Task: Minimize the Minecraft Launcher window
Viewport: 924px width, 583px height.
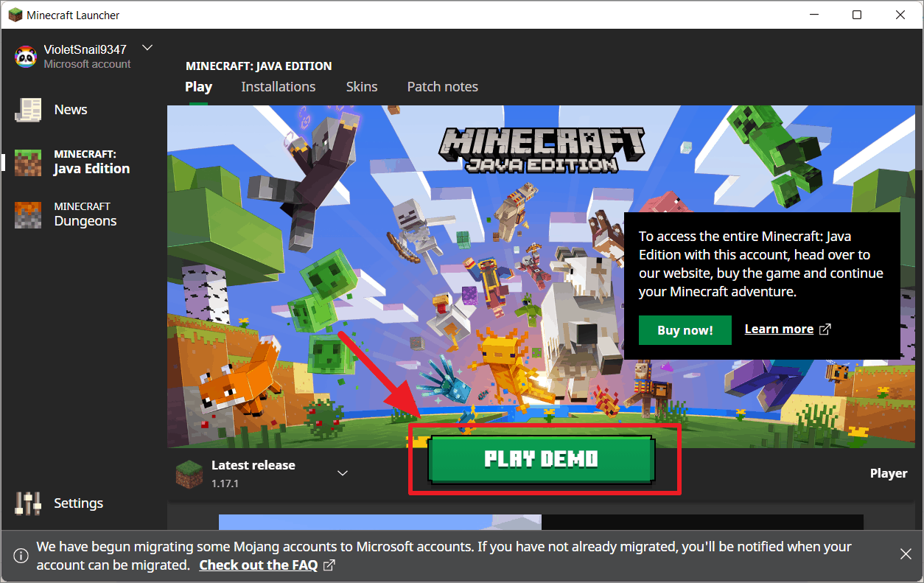Action: (x=814, y=15)
